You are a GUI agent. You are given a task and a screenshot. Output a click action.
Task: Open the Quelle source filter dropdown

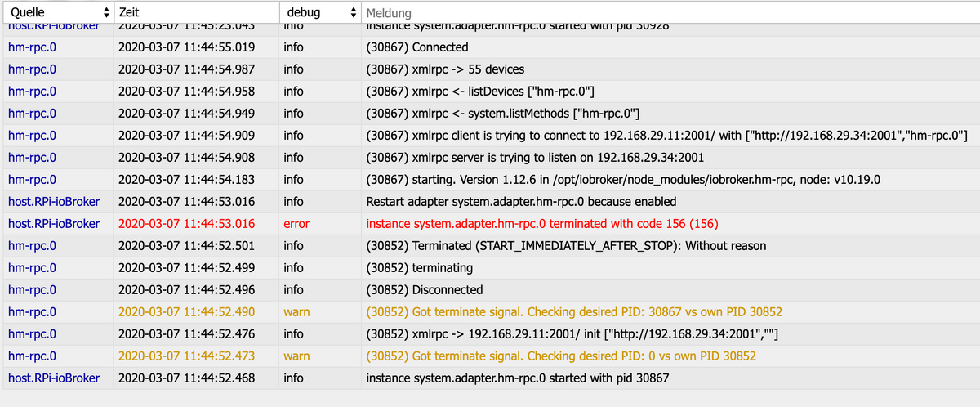56,13
